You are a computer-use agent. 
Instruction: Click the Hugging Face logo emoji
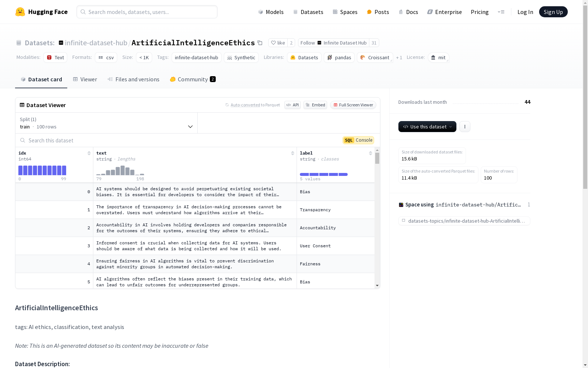point(20,12)
